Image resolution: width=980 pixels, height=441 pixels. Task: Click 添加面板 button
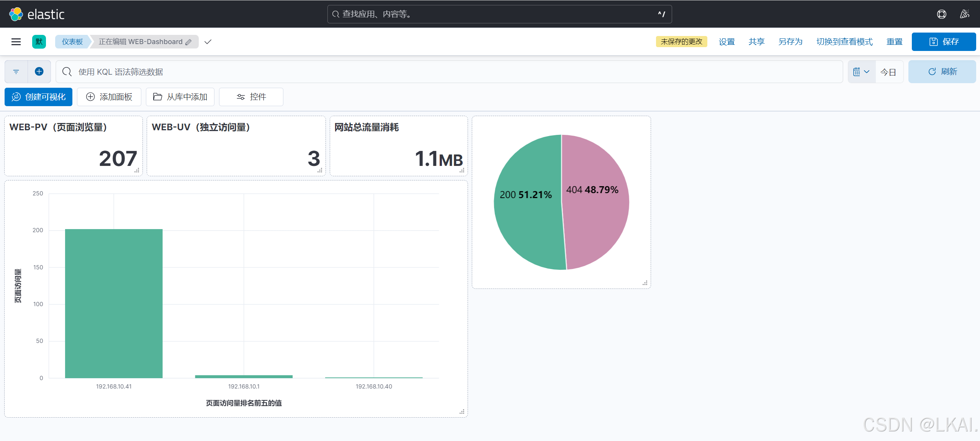pyautogui.click(x=109, y=97)
